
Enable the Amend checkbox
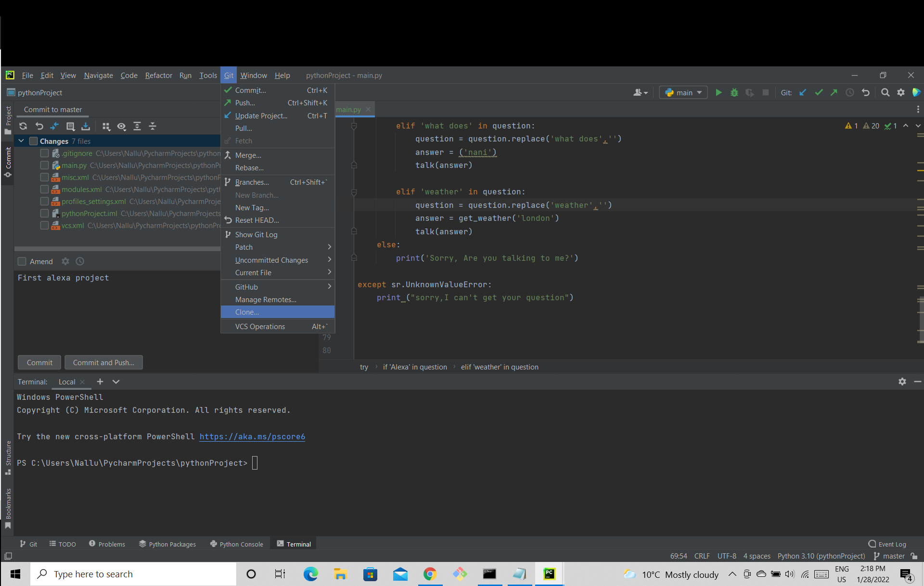(22, 261)
